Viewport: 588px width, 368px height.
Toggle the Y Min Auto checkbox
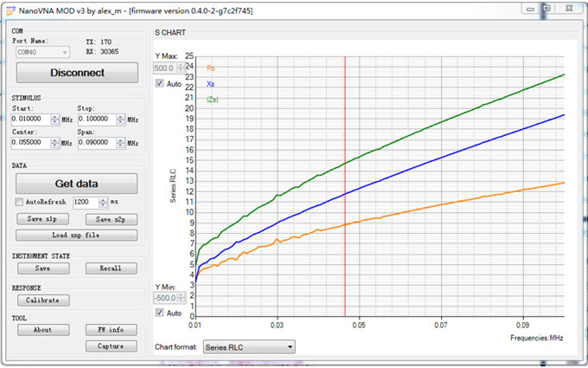tap(159, 313)
